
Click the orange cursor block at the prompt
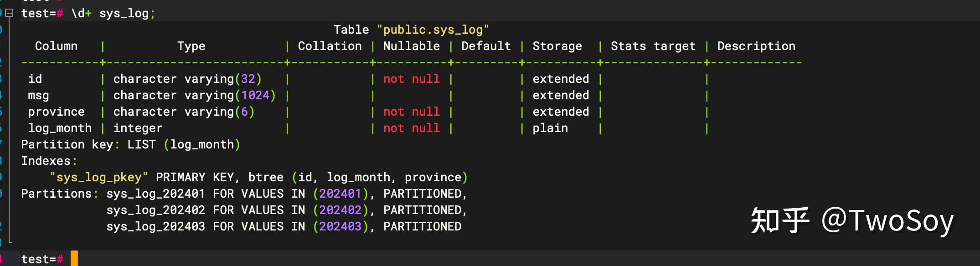click(x=74, y=258)
